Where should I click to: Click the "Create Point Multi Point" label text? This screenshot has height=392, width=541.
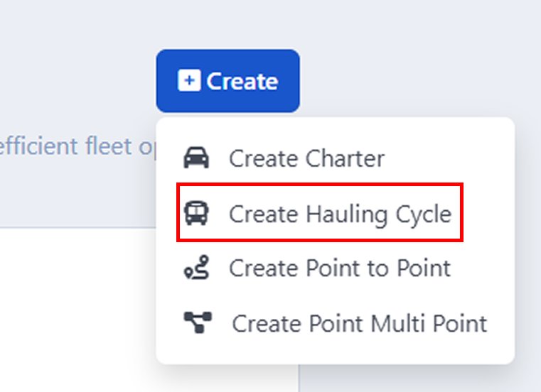click(360, 323)
